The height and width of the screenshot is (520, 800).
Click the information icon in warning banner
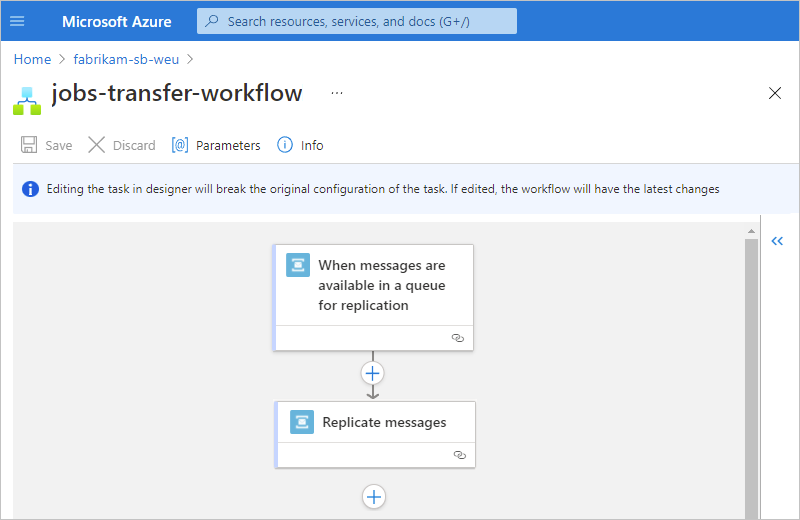pos(31,189)
